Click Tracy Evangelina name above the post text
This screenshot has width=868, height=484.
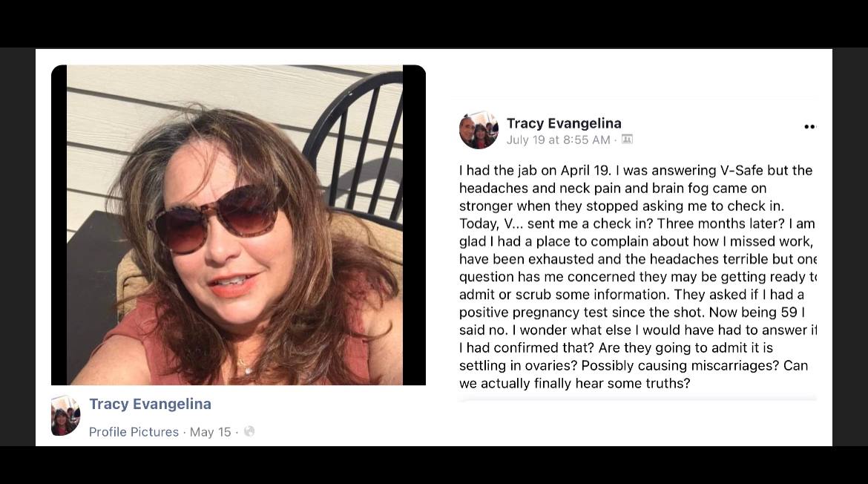coord(564,123)
